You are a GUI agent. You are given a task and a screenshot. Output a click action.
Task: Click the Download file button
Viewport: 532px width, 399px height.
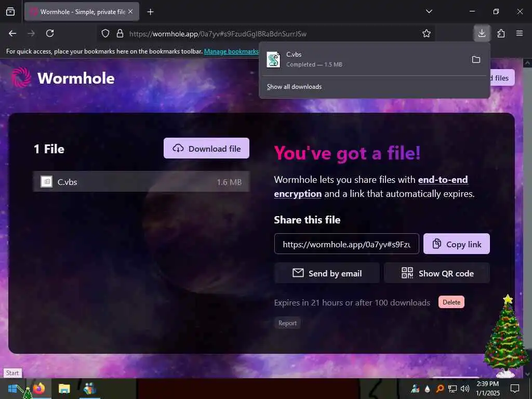coord(206,148)
